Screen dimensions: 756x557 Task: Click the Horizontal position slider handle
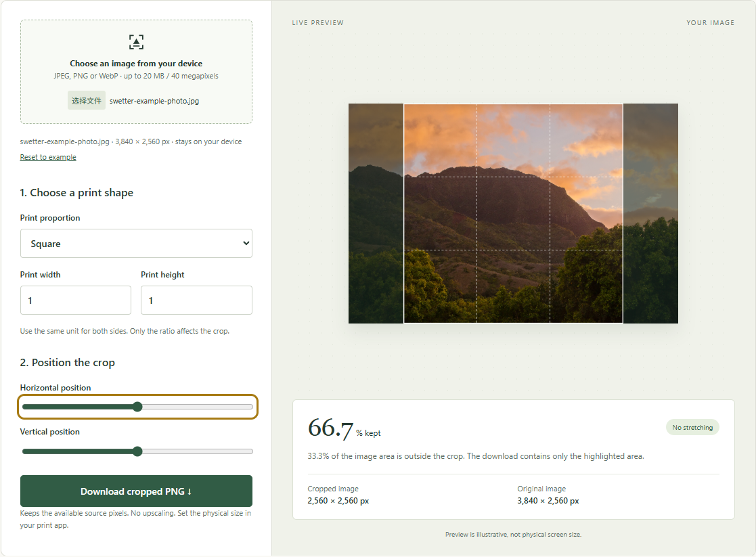137,407
